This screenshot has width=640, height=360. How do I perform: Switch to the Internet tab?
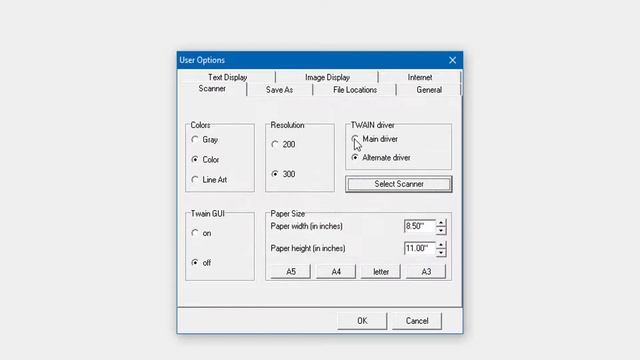coord(420,77)
